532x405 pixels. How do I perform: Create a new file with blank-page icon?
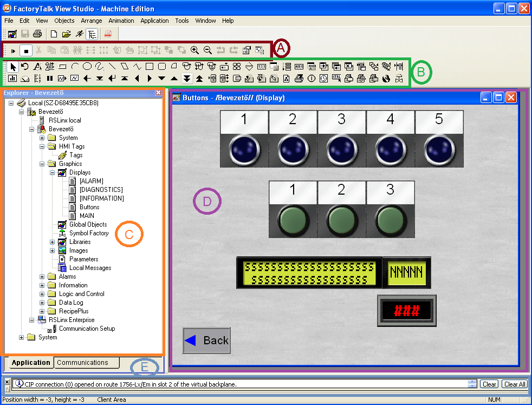[x=54, y=34]
